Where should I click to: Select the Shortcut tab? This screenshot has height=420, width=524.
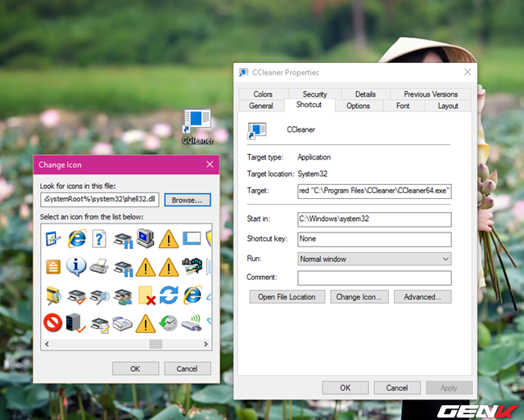click(309, 105)
